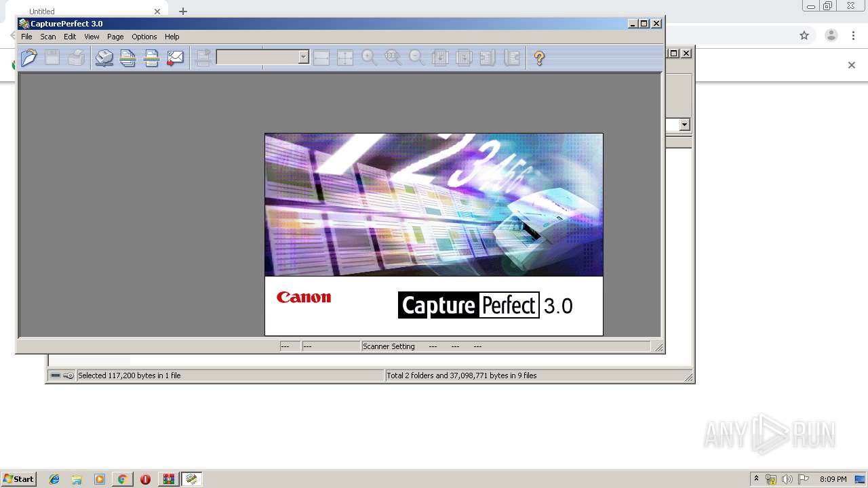
Task: Open the Edit menu
Action: coord(70,37)
